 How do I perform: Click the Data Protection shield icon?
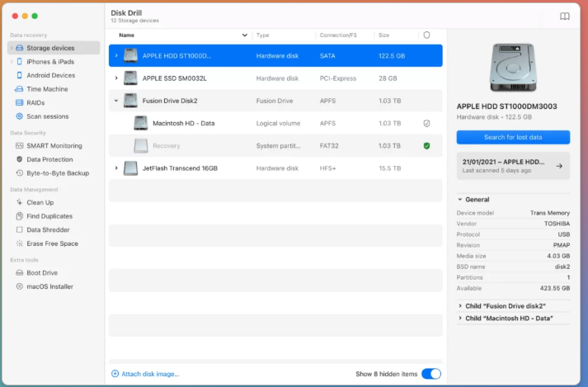point(20,159)
